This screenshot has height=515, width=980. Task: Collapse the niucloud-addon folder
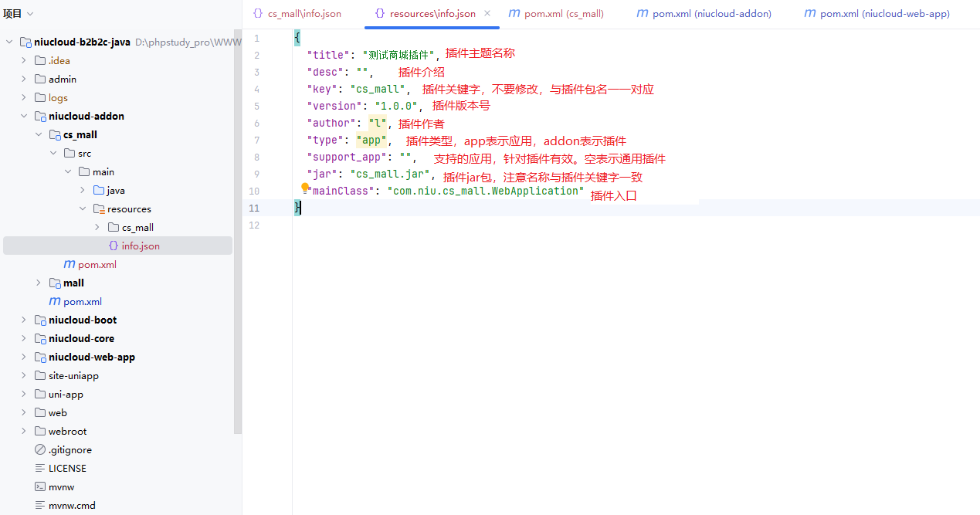tap(24, 117)
